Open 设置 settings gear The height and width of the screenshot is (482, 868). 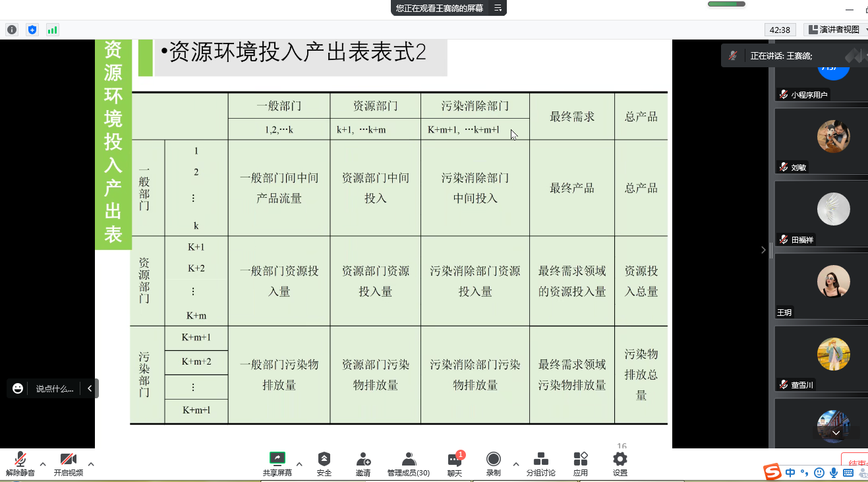coord(620,464)
